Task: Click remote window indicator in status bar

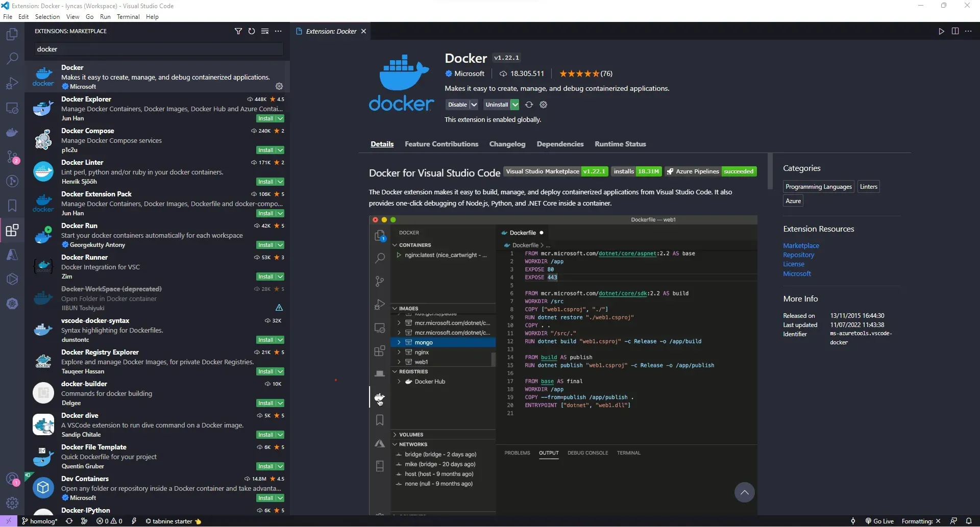Action: tap(9, 521)
